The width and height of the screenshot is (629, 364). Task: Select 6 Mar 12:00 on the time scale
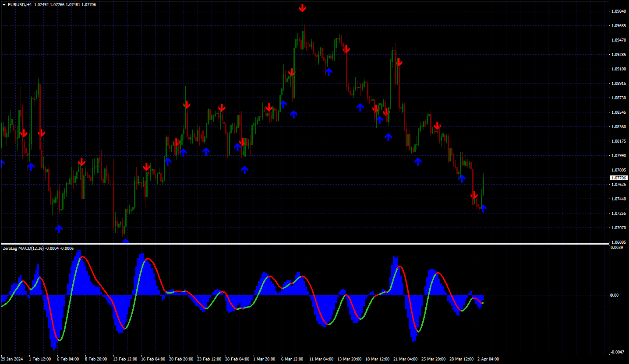[x=292, y=359]
